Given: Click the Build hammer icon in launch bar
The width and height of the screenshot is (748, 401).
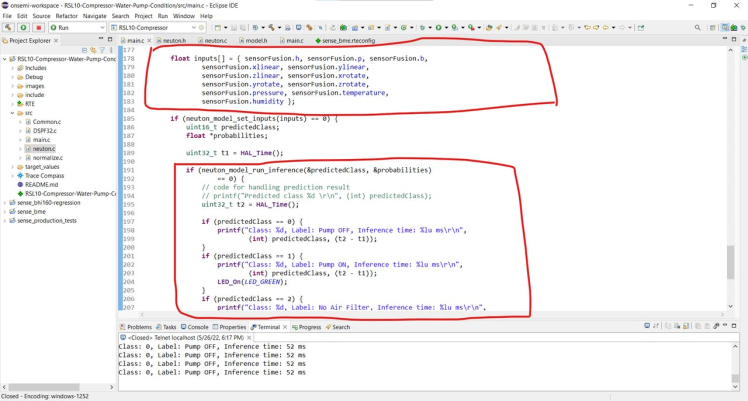Looking at the screenshot, I should (x=9, y=28).
